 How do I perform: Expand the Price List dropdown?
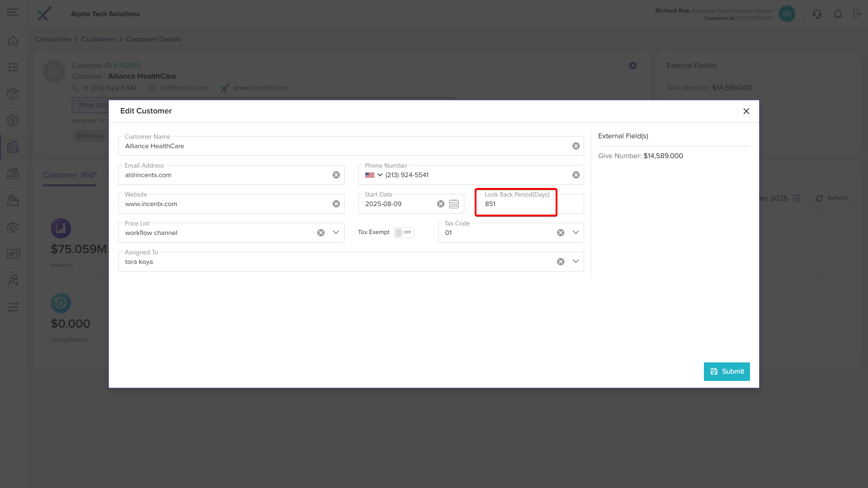(x=336, y=232)
